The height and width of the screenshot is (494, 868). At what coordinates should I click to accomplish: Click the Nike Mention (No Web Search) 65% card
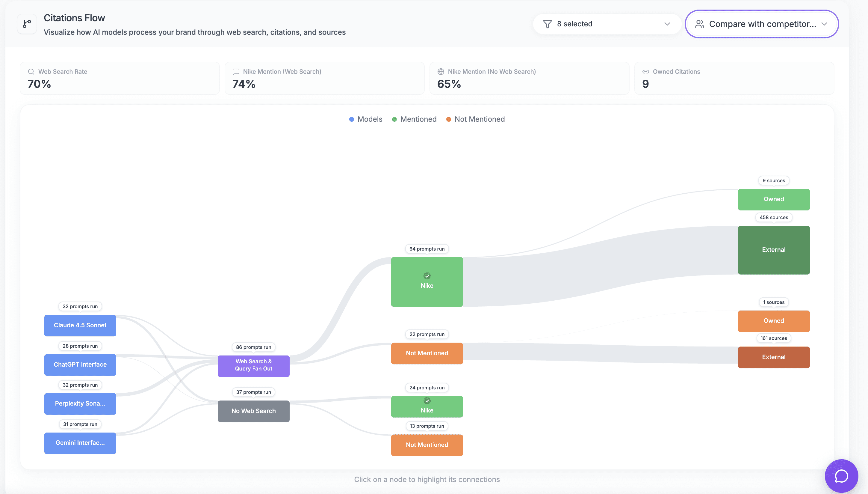pyautogui.click(x=530, y=78)
